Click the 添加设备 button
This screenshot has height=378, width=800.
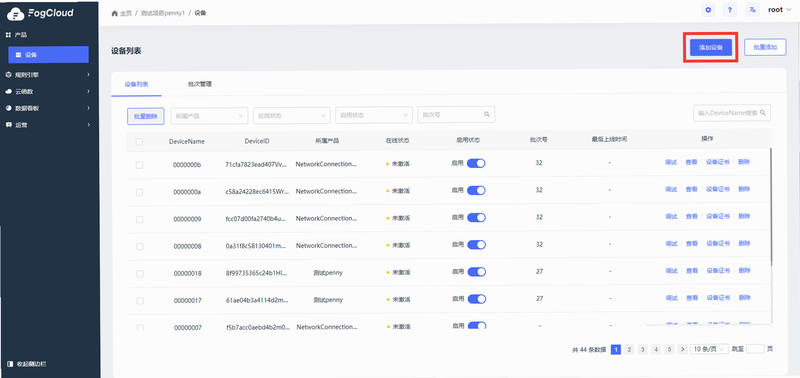coord(711,47)
